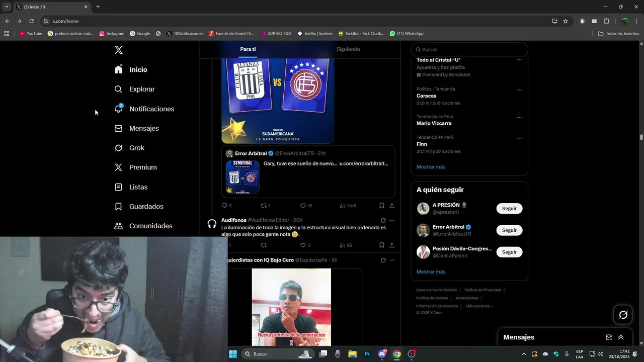Open the WhatsApp bookmark
Image resolution: width=644 pixels, height=362 pixels.
407,34
